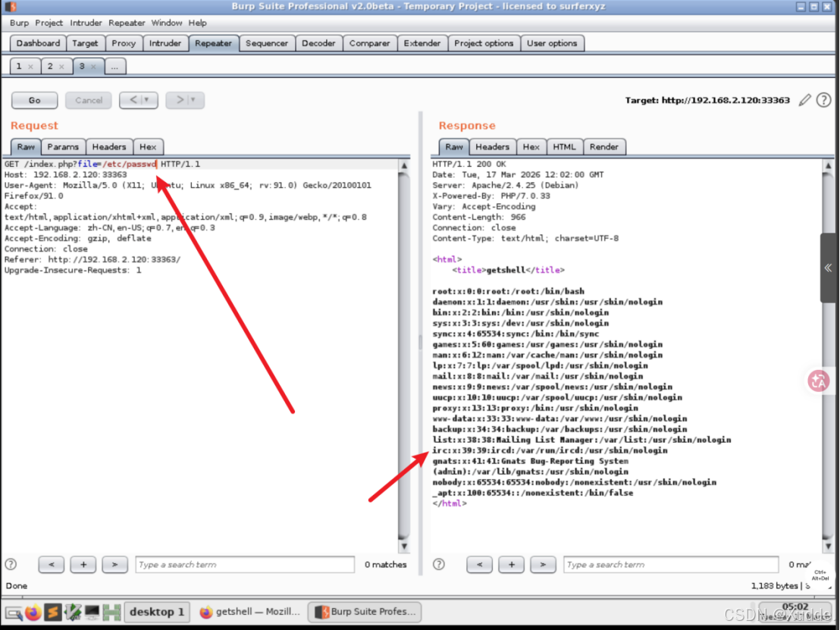Screen dimensions: 840x630
Task: Open the Project options tab
Action: click(x=484, y=43)
